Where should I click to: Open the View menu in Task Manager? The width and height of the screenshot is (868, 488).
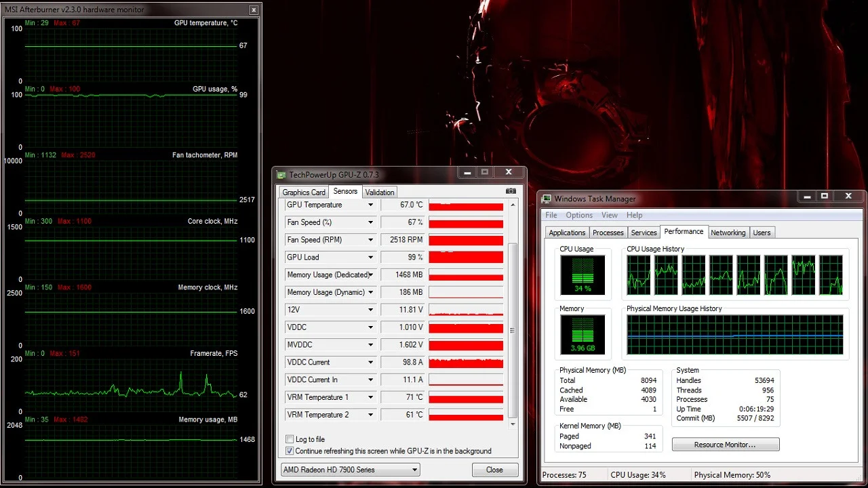point(610,216)
